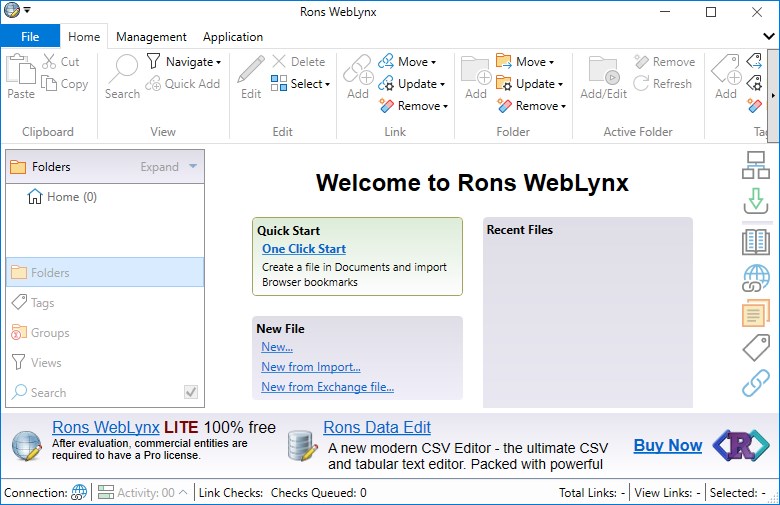Click the open book sidebar icon
The height and width of the screenshot is (505, 780).
click(756, 242)
